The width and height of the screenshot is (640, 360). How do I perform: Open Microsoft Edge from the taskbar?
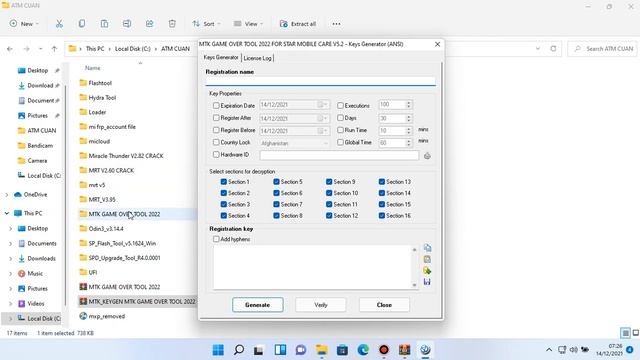(363, 350)
